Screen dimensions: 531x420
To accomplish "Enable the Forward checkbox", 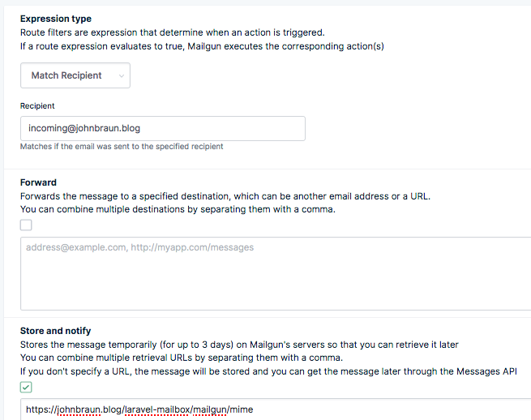I will [26, 225].
